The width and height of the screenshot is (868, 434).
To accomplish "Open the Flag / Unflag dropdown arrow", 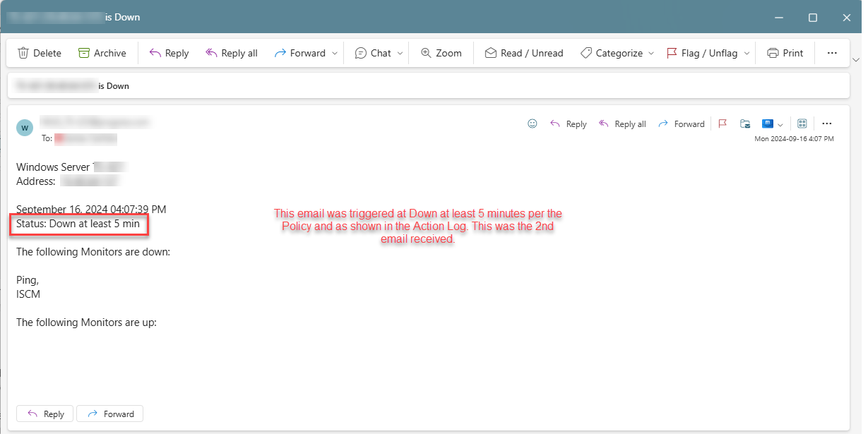I will click(747, 53).
